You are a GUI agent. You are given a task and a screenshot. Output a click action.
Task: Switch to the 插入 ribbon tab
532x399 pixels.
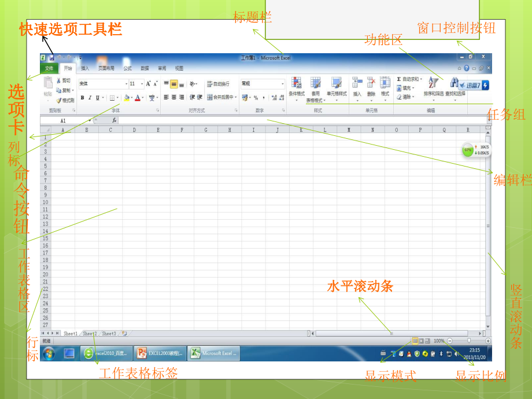(x=86, y=68)
